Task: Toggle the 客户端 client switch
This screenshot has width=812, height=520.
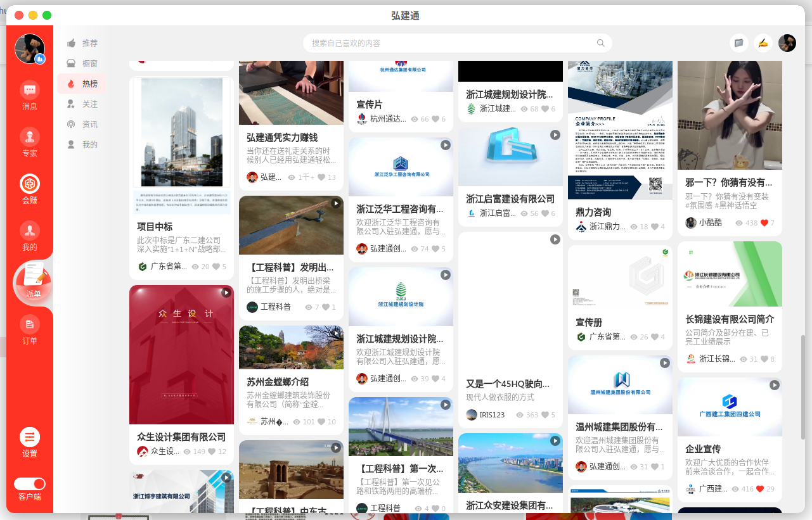Action: coord(30,484)
